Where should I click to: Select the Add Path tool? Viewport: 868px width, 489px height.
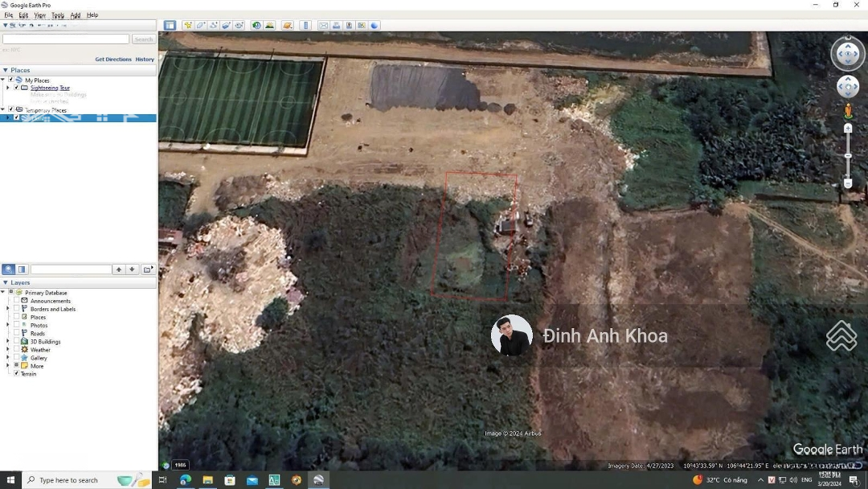tap(214, 26)
